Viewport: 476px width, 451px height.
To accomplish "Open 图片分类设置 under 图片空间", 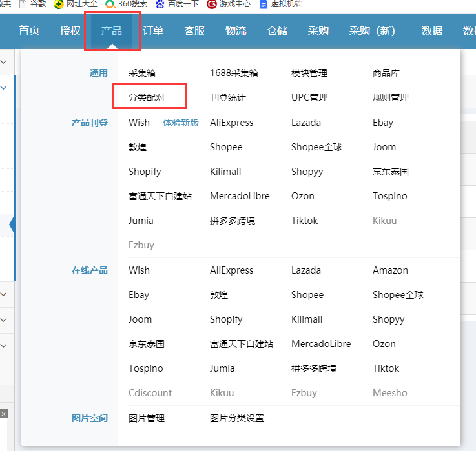I will [x=237, y=418].
